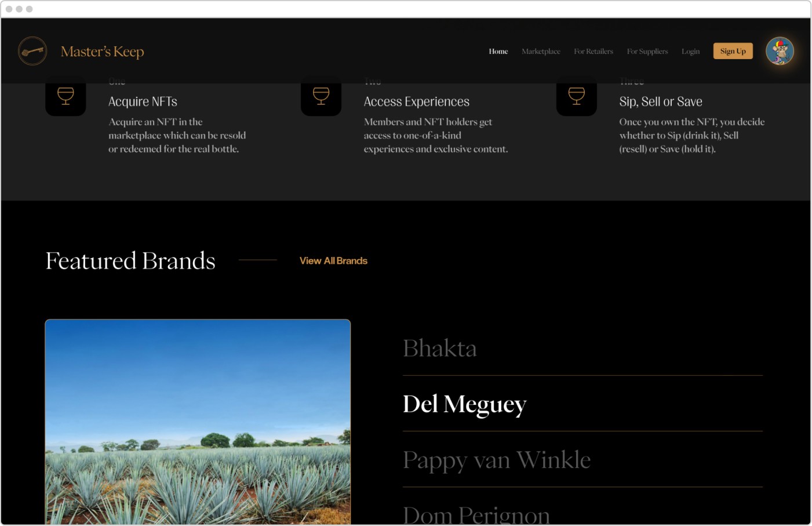Image resolution: width=812 pixels, height=526 pixels.
Task: Click the Master's Keep brand name text
Action: click(103, 52)
